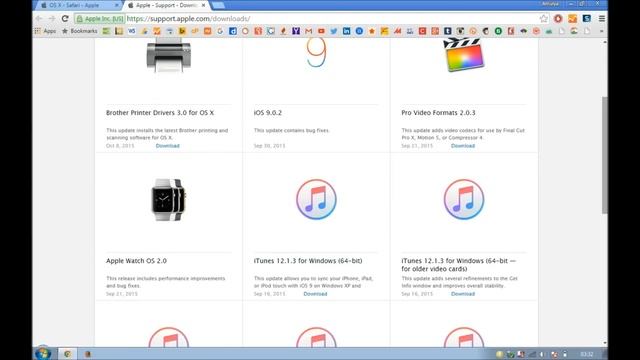Open the Google G bookmark icon
This screenshot has height=360, width=640.
[x=220, y=31]
